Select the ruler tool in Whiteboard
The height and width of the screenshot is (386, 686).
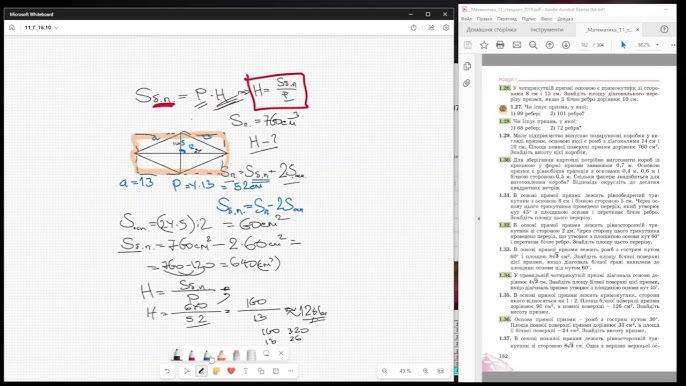tap(251, 354)
